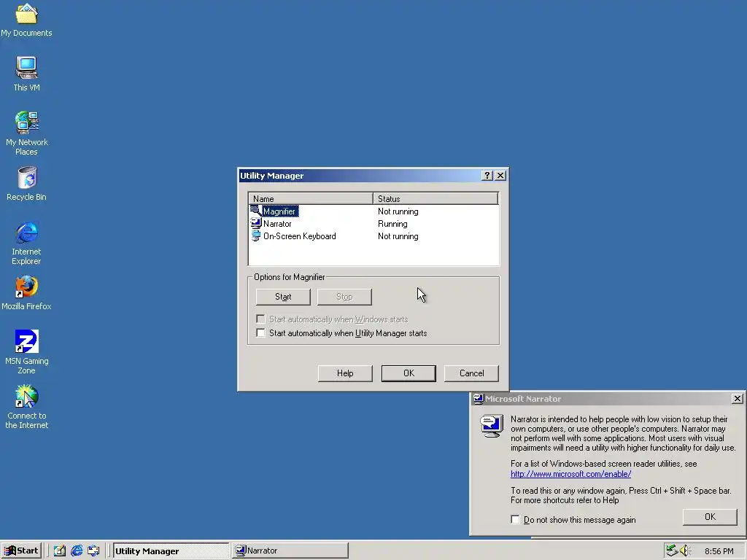Click Not running status for On-Screen Keyboard
Screen dimensions: 747x560
(398, 236)
